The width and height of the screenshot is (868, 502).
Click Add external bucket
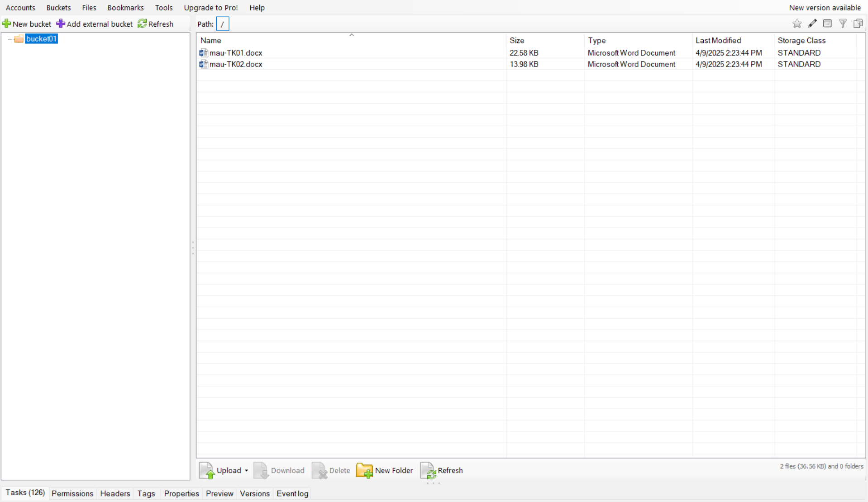tap(95, 24)
